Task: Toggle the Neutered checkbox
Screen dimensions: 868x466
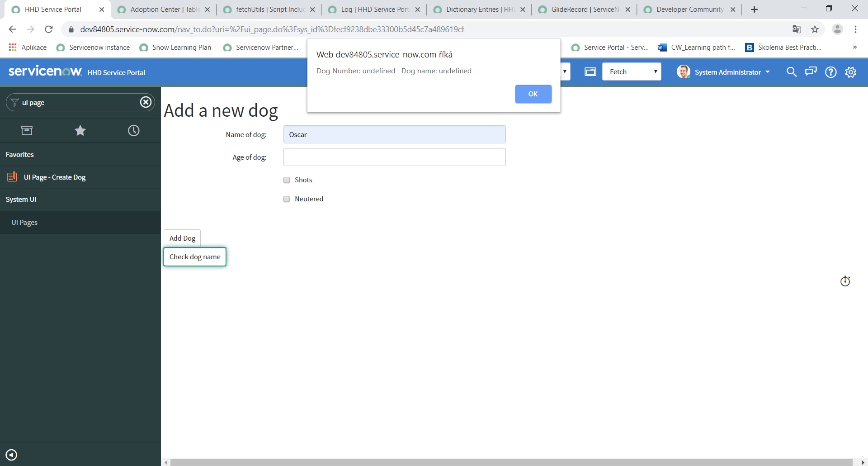Action: click(x=287, y=199)
